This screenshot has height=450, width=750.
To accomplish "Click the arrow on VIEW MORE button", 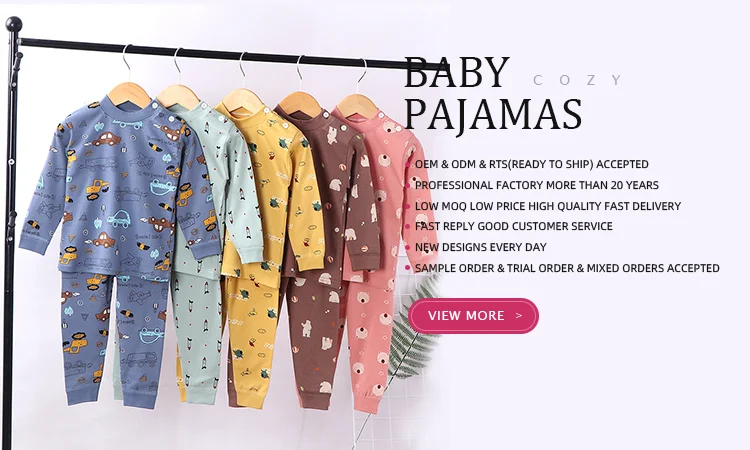I will tap(519, 316).
